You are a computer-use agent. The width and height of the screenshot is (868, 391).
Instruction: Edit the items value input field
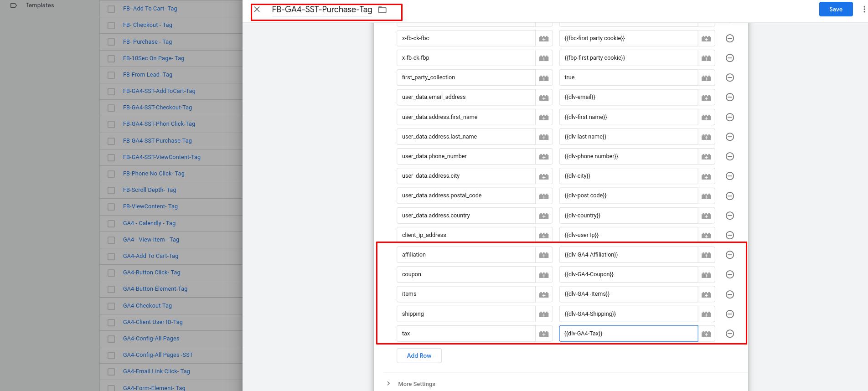(x=628, y=294)
